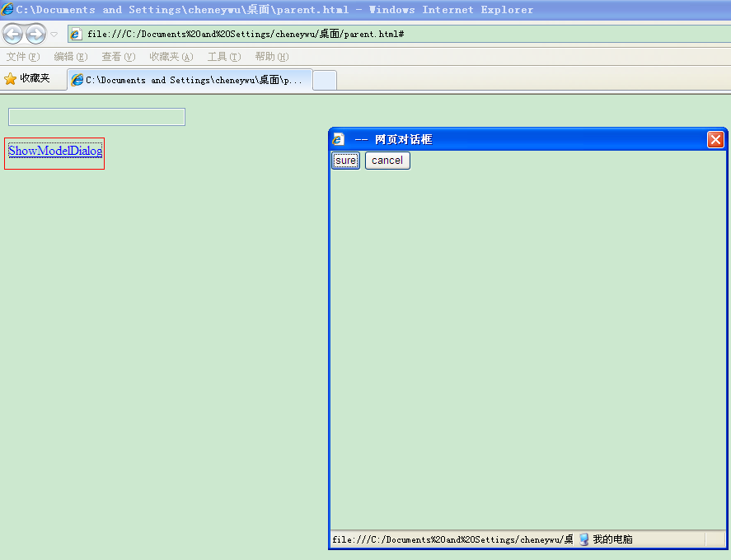Open the 收藏夹 favorites panel label
This screenshot has width=731, height=560.
click(35, 78)
